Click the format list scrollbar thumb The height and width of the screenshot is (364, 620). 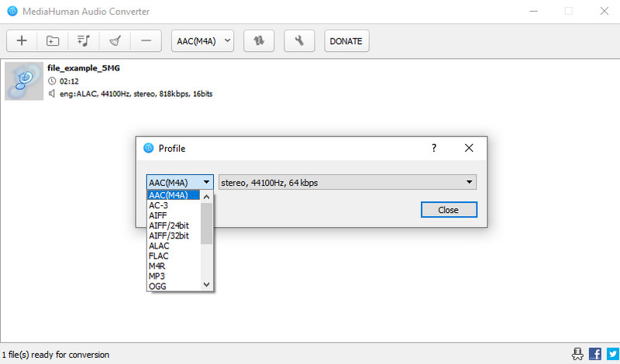(x=206, y=223)
